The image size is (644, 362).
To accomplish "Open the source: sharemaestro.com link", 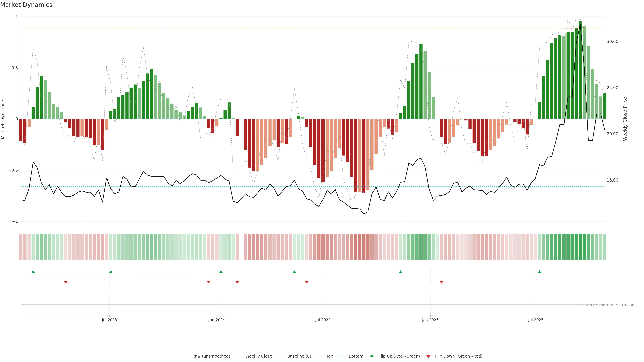I will click(x=609, y=305).
